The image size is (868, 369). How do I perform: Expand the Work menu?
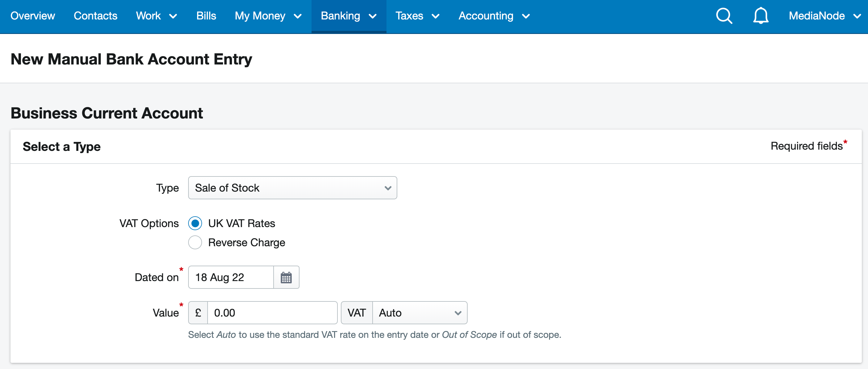[x=156, y=16]
